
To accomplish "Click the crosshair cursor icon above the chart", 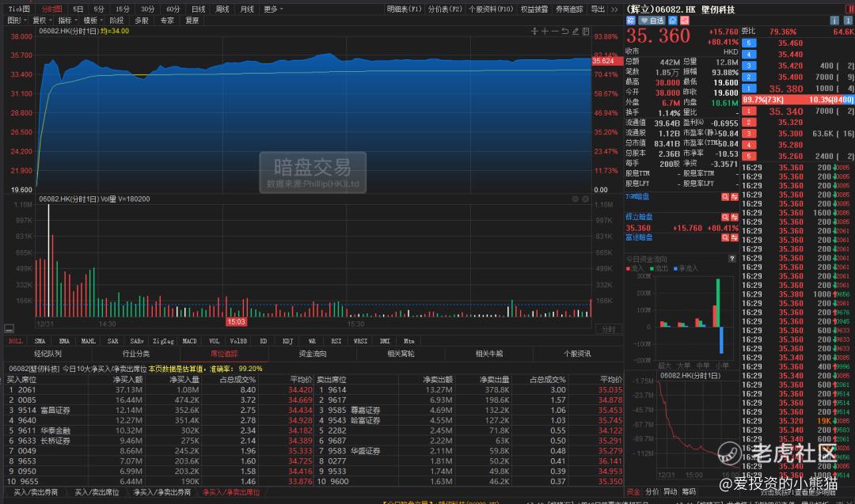I will 534,32.
